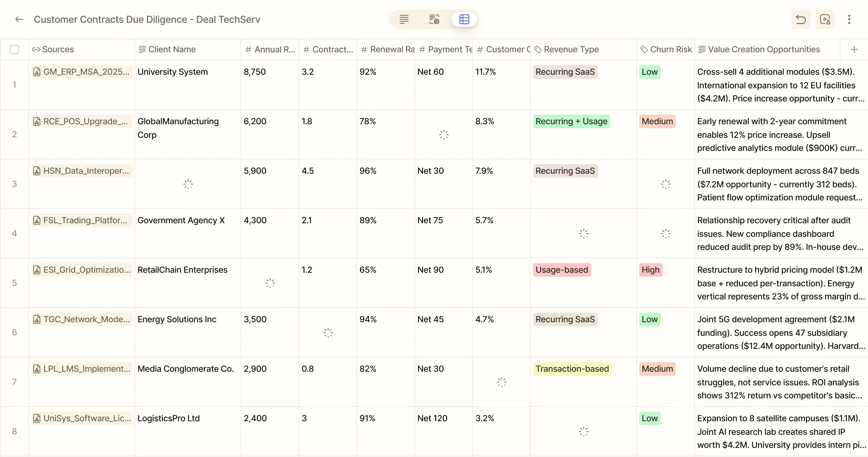Open the Churn Risk column header
The image size is (868, 457).
pos(665,50)
